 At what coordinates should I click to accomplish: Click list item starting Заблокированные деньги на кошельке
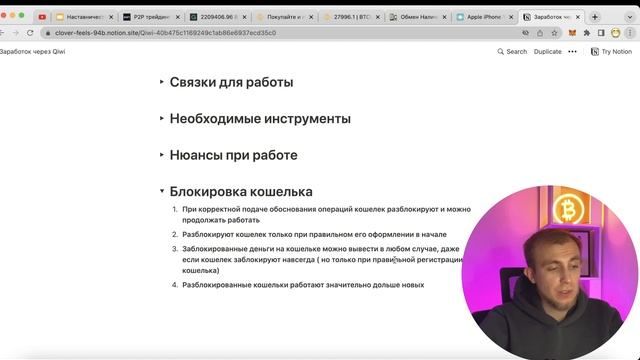pos(323,260)
